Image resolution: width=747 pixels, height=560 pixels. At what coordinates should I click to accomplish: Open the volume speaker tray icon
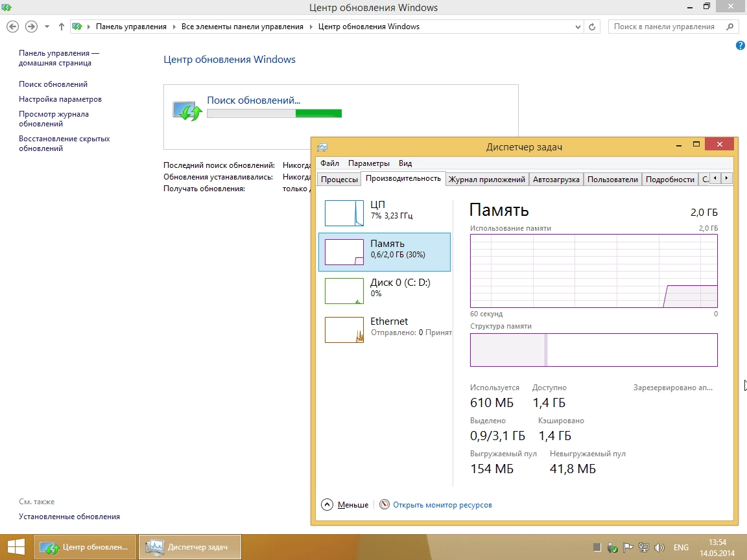pyautogui.click(x=659, y=548)
